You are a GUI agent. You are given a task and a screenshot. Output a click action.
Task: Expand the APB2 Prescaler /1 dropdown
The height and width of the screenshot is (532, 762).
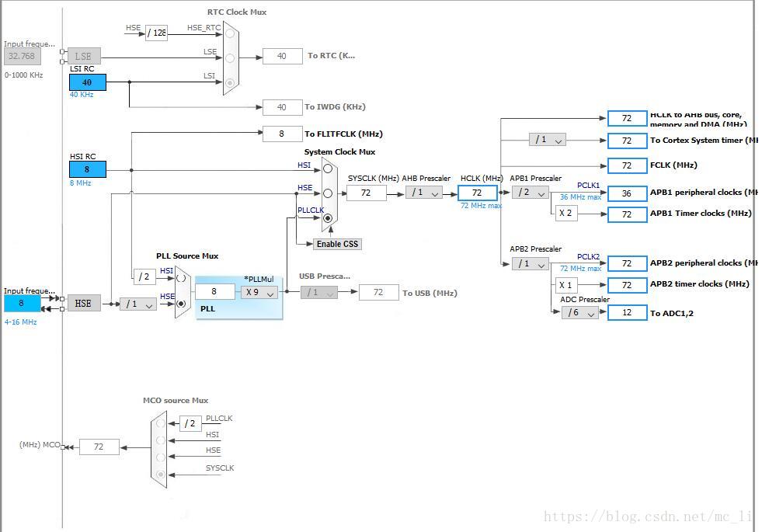[531, 264]
